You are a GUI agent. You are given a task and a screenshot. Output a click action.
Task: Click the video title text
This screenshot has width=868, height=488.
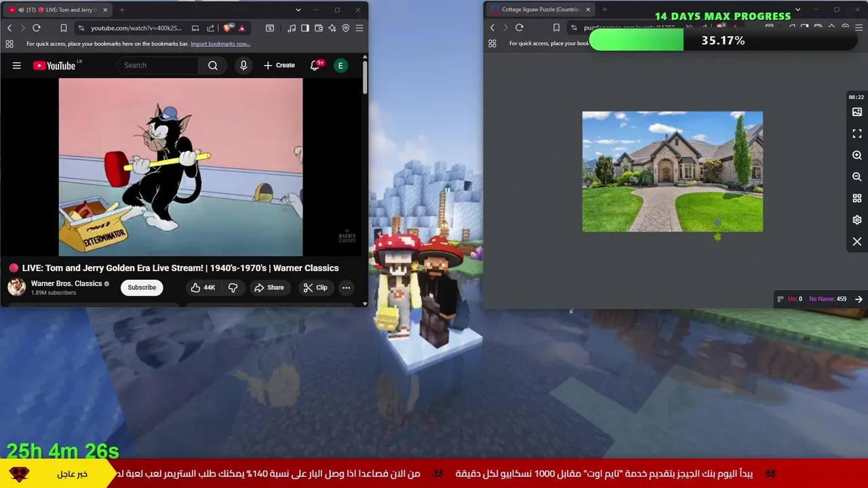pos(180,268)
